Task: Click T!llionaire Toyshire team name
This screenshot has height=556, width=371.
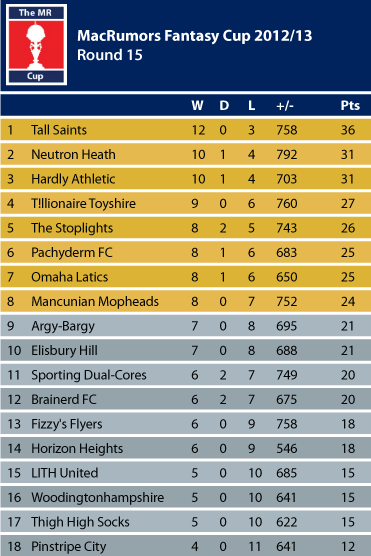Action: 83,204
